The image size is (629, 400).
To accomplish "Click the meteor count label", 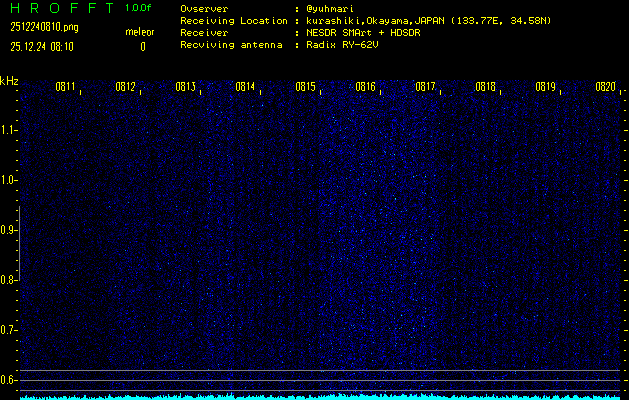I will click(139, 32).
